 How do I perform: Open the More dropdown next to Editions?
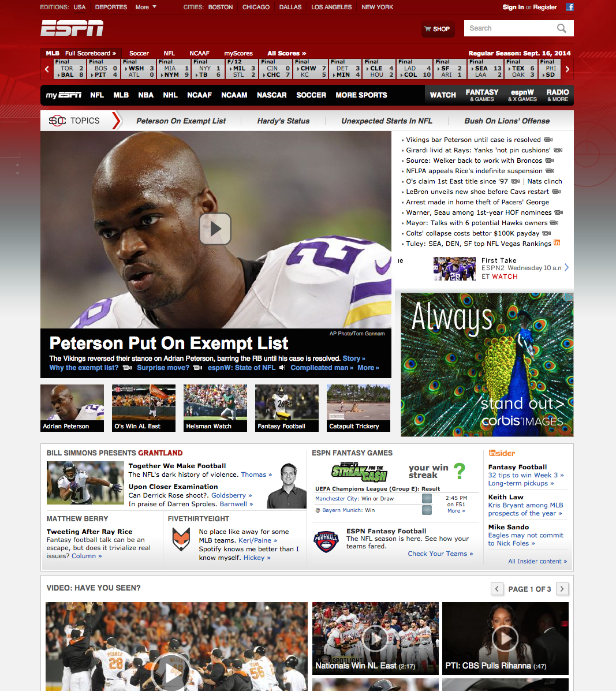[145, 7]
